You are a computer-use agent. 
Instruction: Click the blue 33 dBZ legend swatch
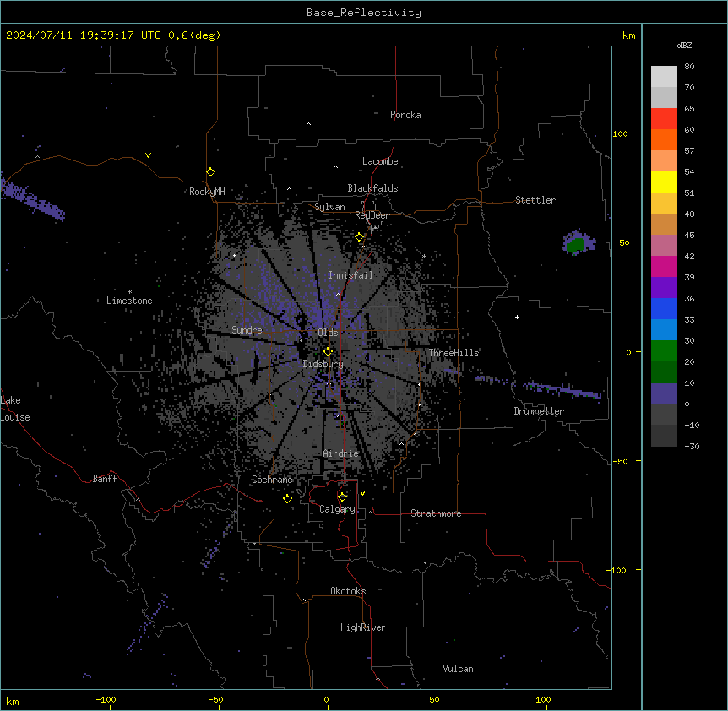(664, 308)
